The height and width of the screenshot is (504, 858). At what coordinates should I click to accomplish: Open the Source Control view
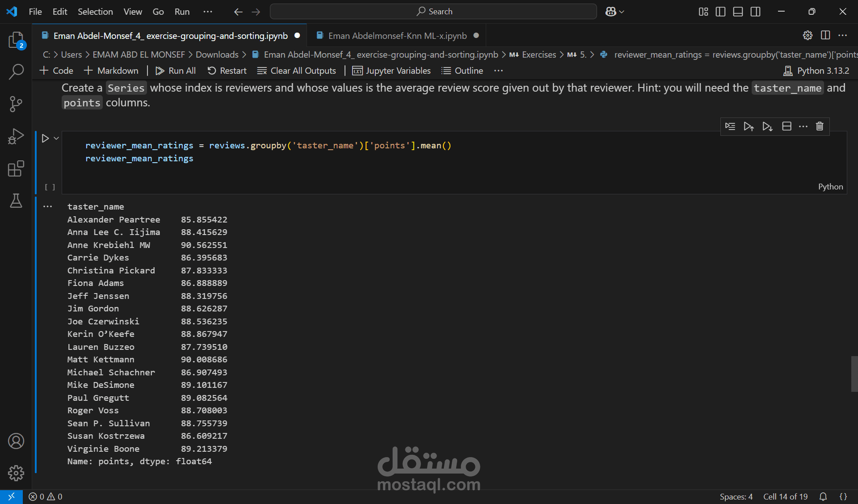(x=16, y=104)
